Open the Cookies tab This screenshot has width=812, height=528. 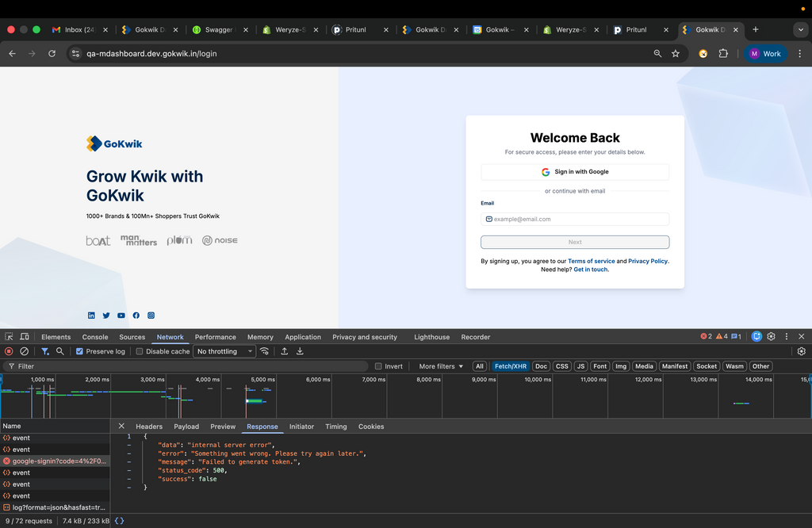pos(371,427)
